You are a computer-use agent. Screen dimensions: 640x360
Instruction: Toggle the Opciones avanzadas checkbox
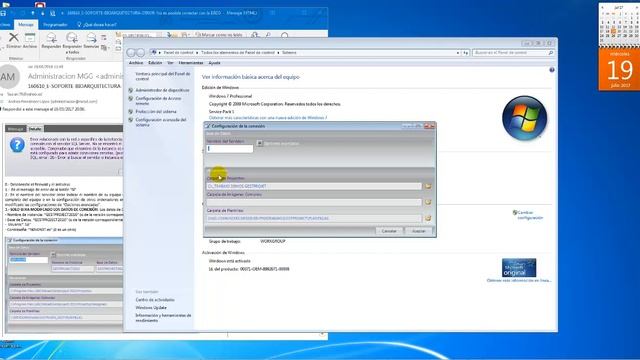pos(260,143)
